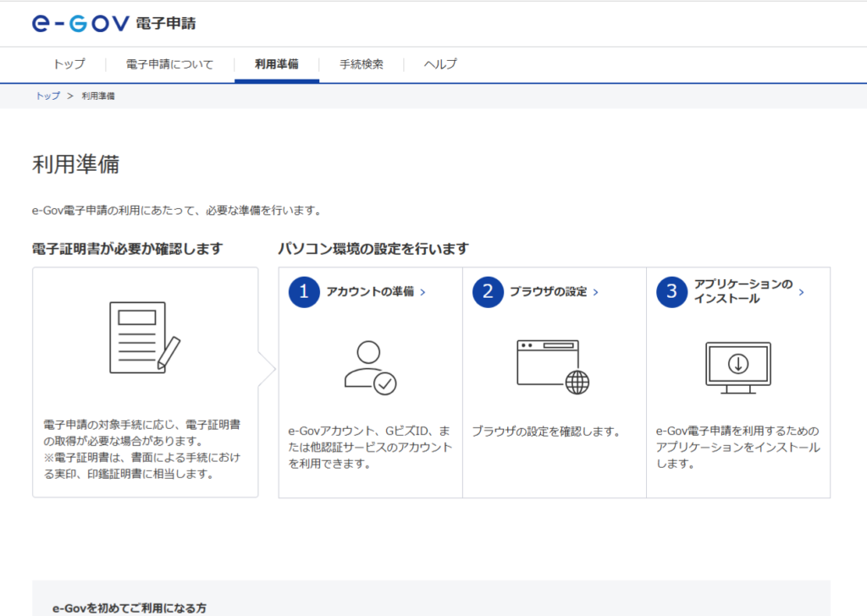Viewport: 867px width, 616px height.
Task: Open the アカウントの準備 link
Action: (370, 292)
